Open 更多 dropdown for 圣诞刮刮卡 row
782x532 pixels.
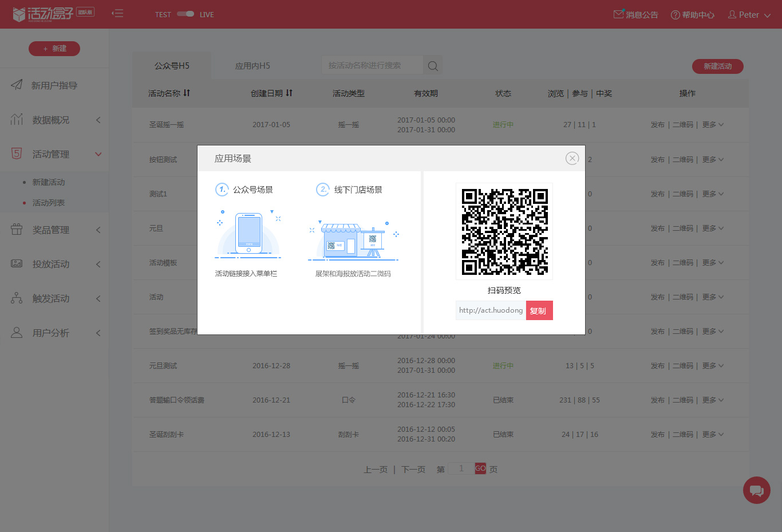click(713, 435)
